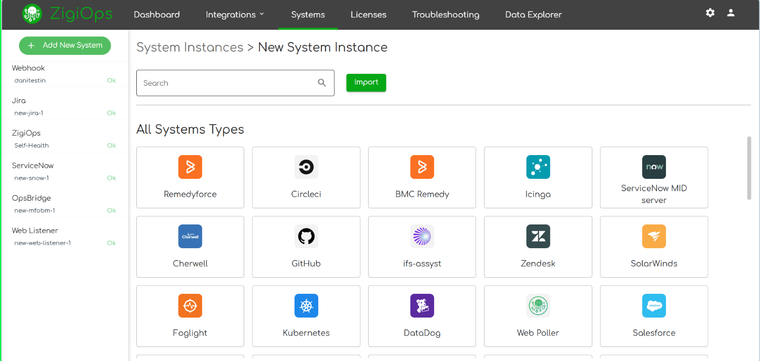This screenshot has width=760, height=361.
Task: Click the BMC Remedy label text
Action: coord(422,194)
